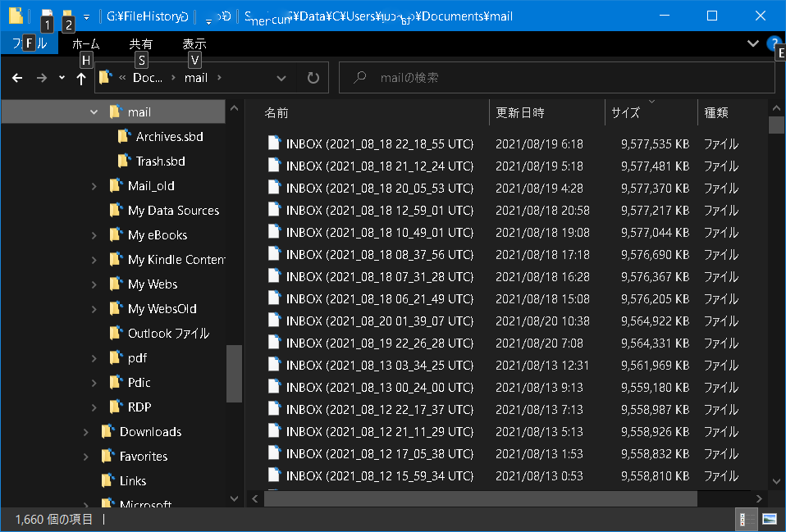Select file INBOX (2021_08_18 10_49_01 UTC)

pyautogui.click(x=380, y=233)
